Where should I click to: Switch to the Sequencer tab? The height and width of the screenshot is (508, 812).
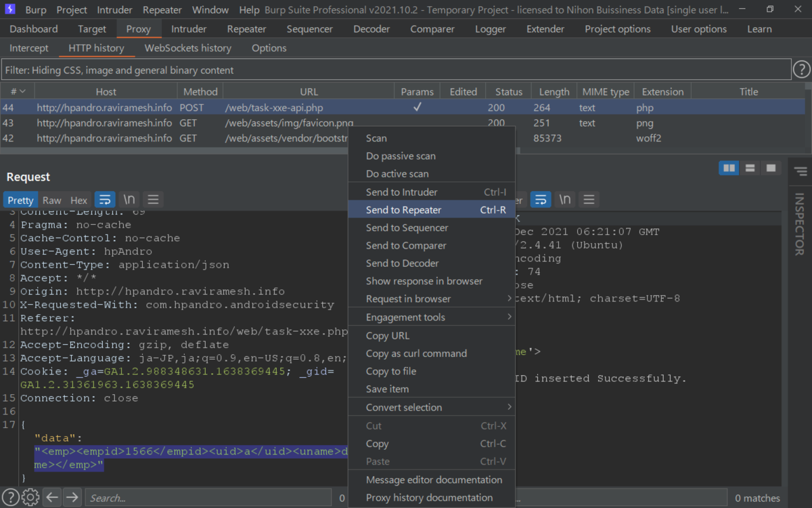click(310, 29)
